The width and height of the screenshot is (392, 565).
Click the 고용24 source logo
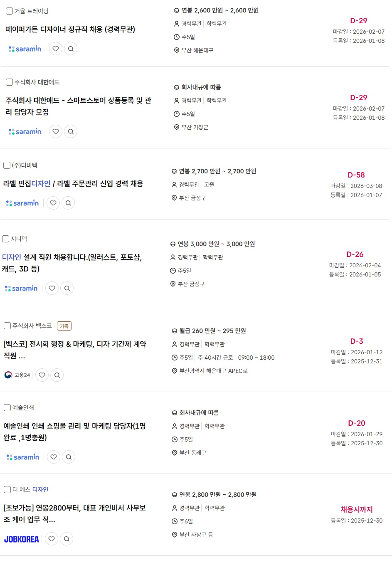(17, 375)
